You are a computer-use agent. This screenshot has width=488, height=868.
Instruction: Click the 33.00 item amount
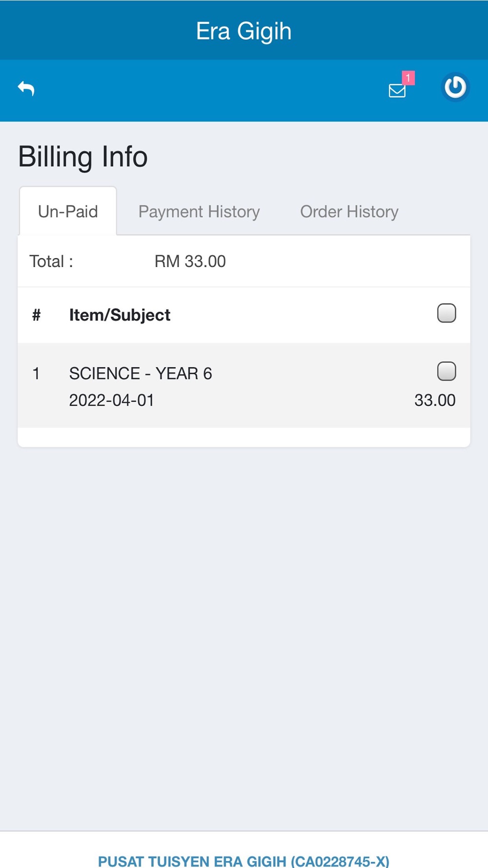(434, 400)
